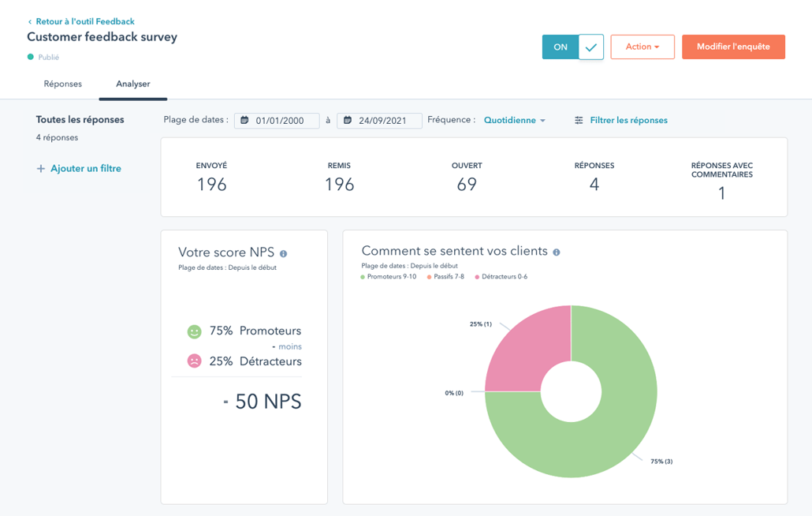Image resolution: width=812 pixels, height=516 pixels.
Task: Select the Analyser tab
Action: 132,84
